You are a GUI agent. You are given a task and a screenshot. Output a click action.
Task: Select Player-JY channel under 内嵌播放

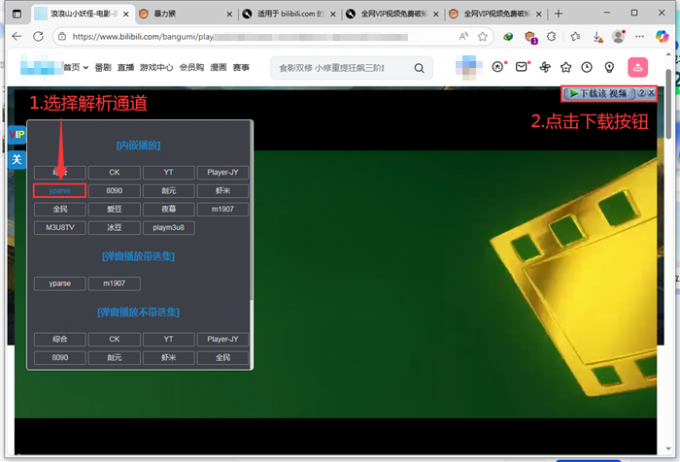coord(223,172)
